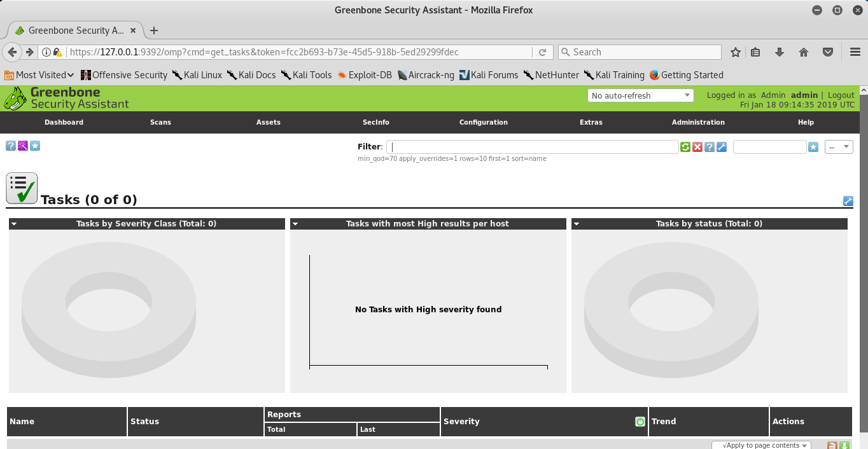Open Firefox bookmarks list icon
The height and width of the screenshot is (449, 868).
(755, 52)
